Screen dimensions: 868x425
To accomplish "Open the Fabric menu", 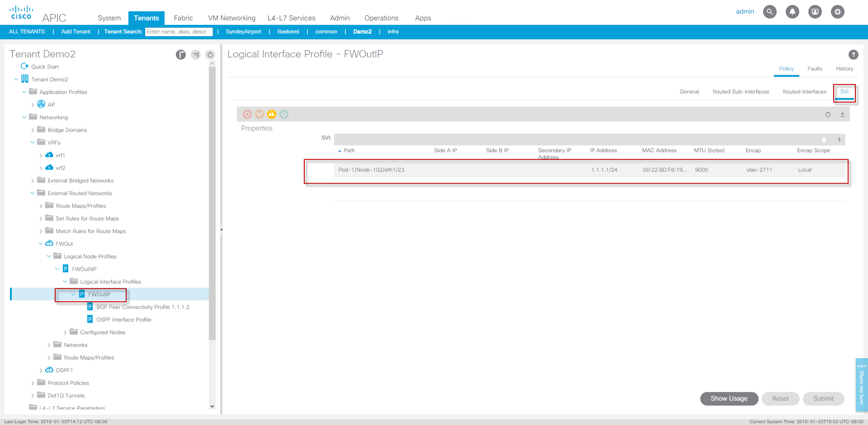I will [x=183, y=18].
